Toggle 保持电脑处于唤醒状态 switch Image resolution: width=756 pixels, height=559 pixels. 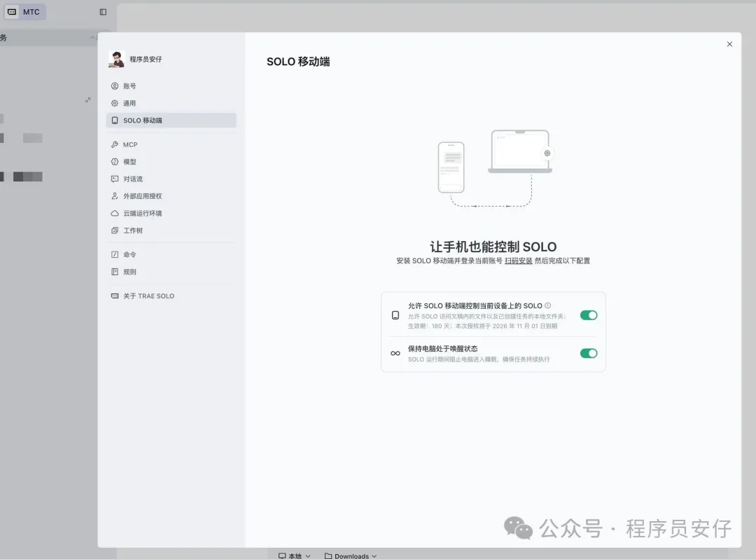(588, 353)
